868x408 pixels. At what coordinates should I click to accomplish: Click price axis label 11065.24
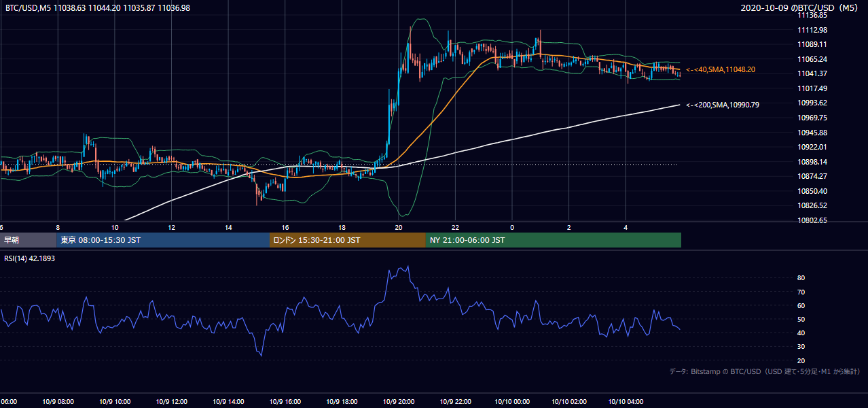[812, 59]
